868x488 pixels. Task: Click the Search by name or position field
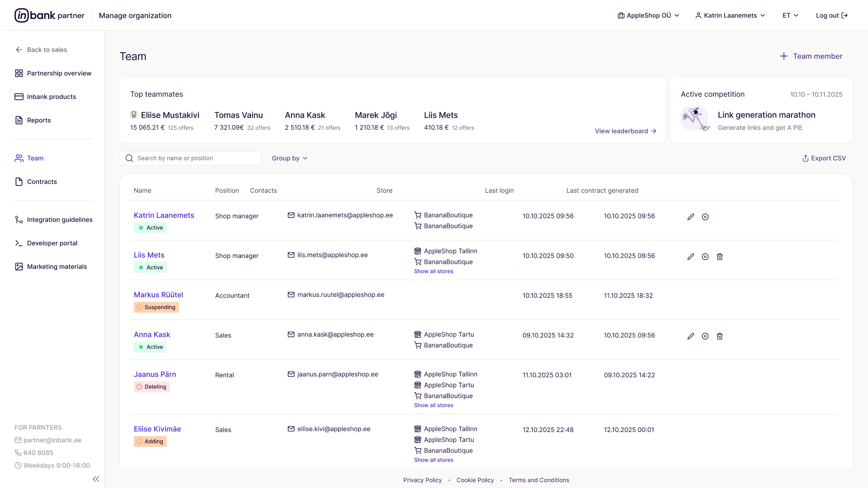pos(190,158)
